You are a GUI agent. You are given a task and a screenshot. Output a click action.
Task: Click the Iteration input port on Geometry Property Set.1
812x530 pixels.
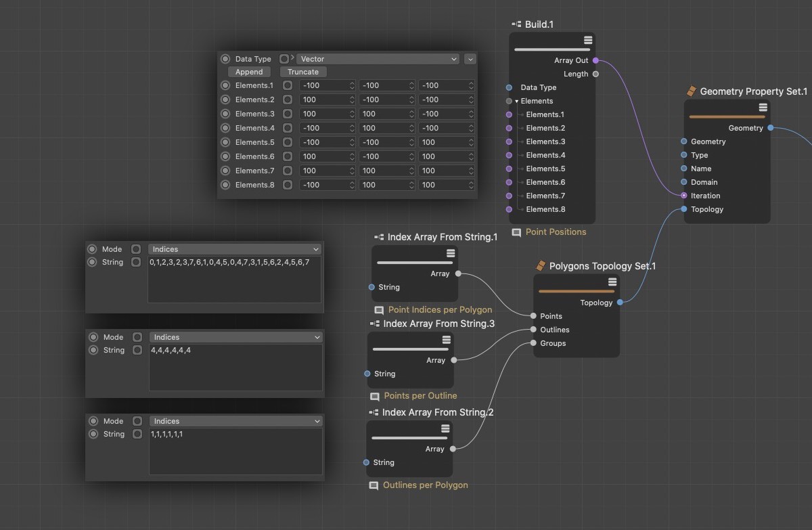(684, 196)
